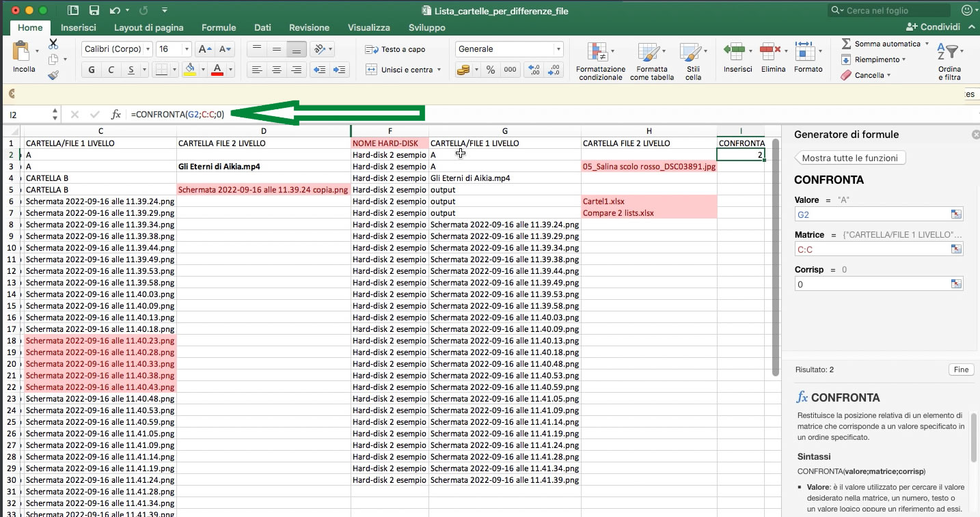Open the Inserisci ribbon tab
This screenshot has width=980, height=517.
tap(78, 27)
